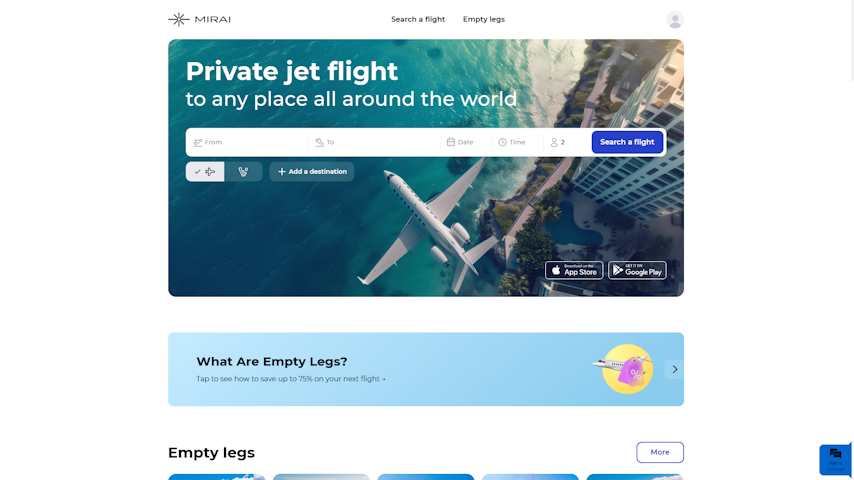
Task: Click into the From departure field
Action: pos(248,142)
